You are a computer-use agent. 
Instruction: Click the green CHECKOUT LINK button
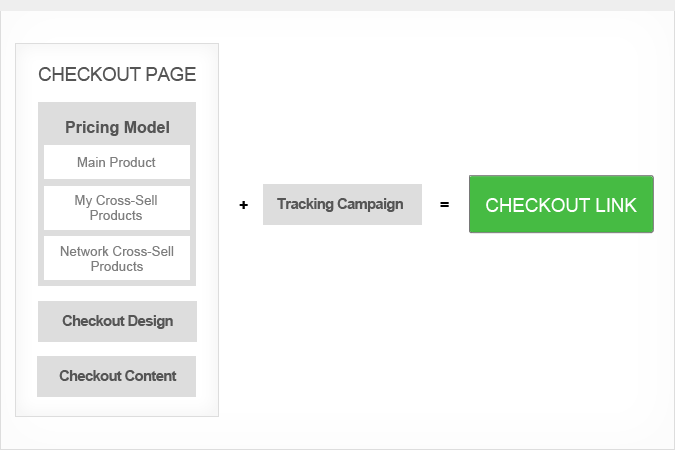tap(560, 205)
